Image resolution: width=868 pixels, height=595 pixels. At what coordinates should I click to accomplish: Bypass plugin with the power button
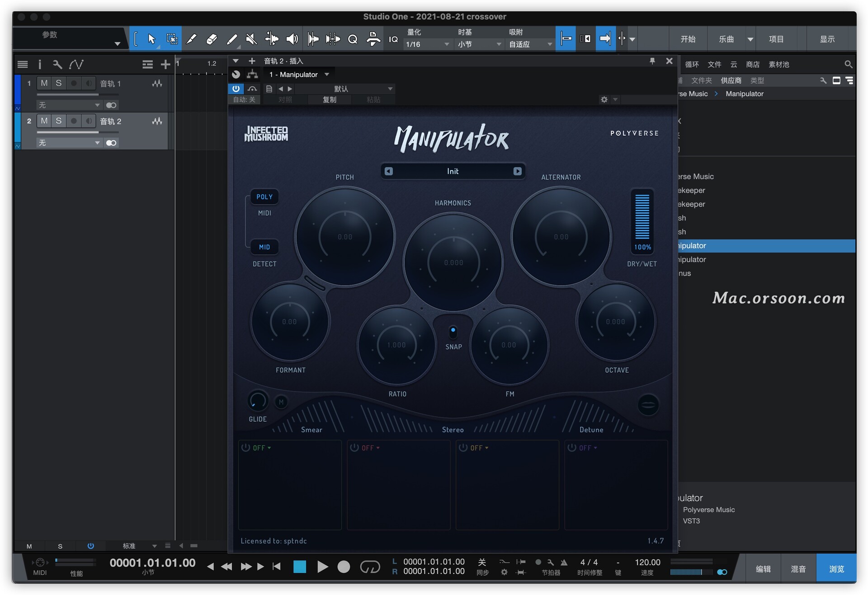pos(236,89)
